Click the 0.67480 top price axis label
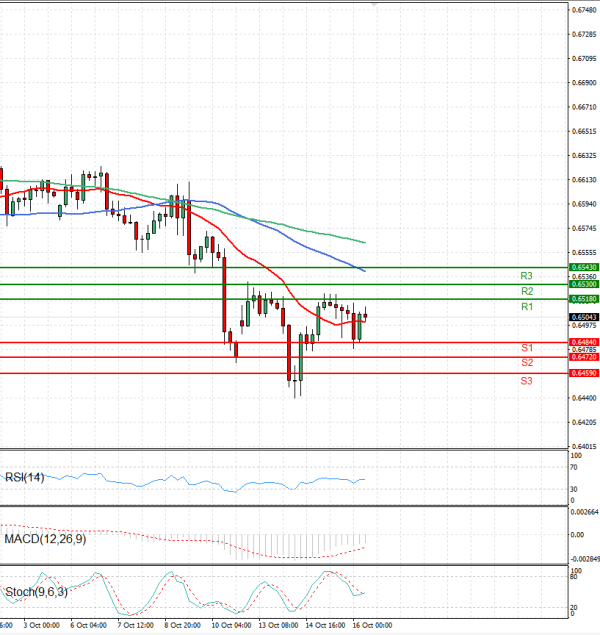Viewport: 600px width, 635px height. point(584,10)
